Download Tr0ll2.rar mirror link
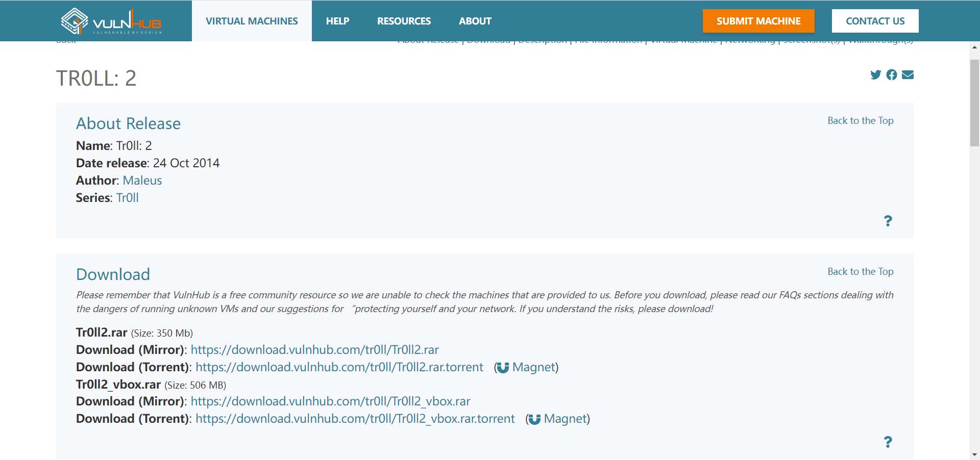980x460 pixels. [315, 350]
